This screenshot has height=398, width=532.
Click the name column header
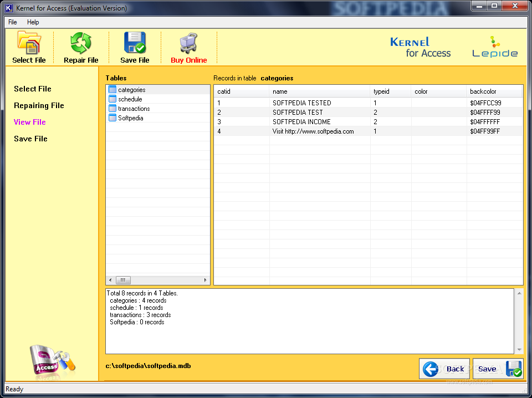click(320, 91)
